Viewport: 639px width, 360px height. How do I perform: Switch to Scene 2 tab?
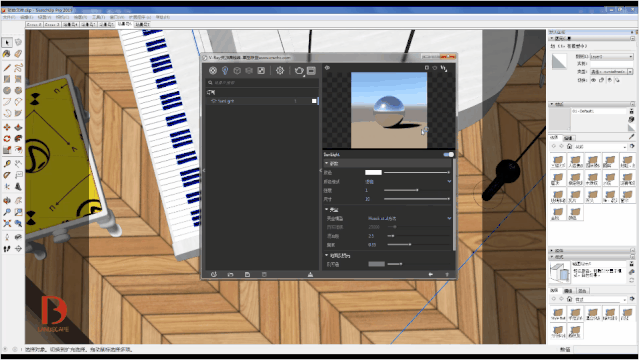[34, 24]
